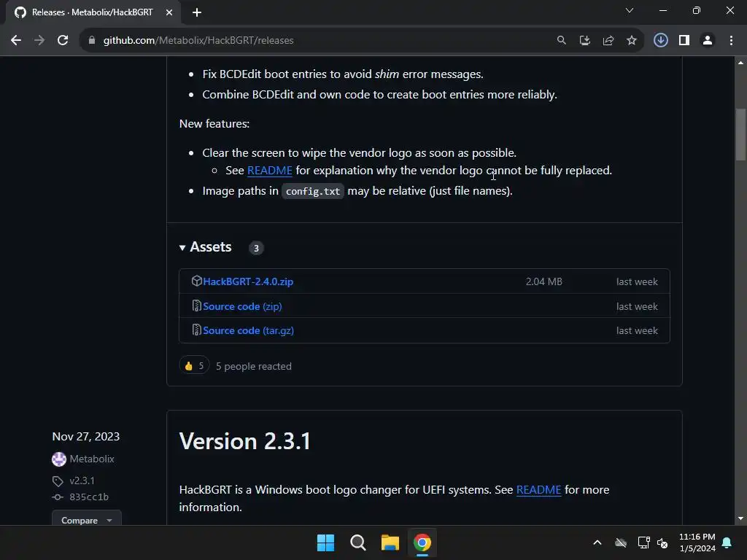Click scrollbar down arrow
The width and height of the screenshot is (747, 560).
740,518
